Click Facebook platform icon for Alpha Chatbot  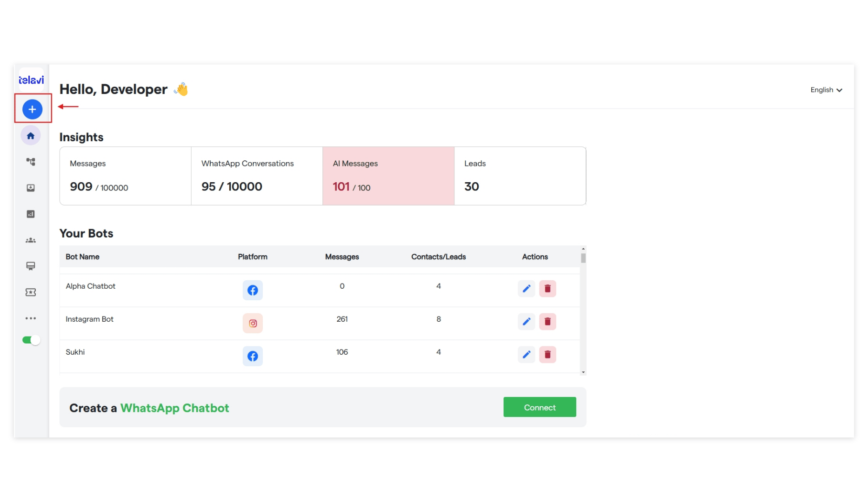click(x=253, y=290)
